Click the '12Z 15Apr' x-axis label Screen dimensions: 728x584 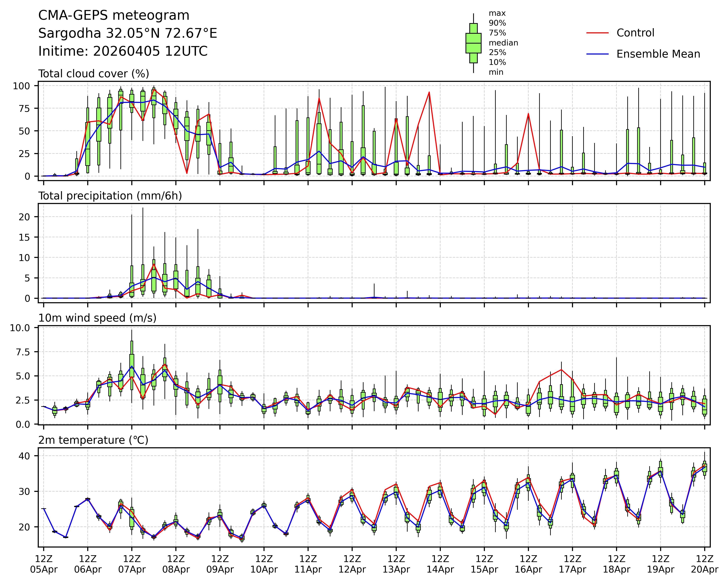(x=484, y=564)
